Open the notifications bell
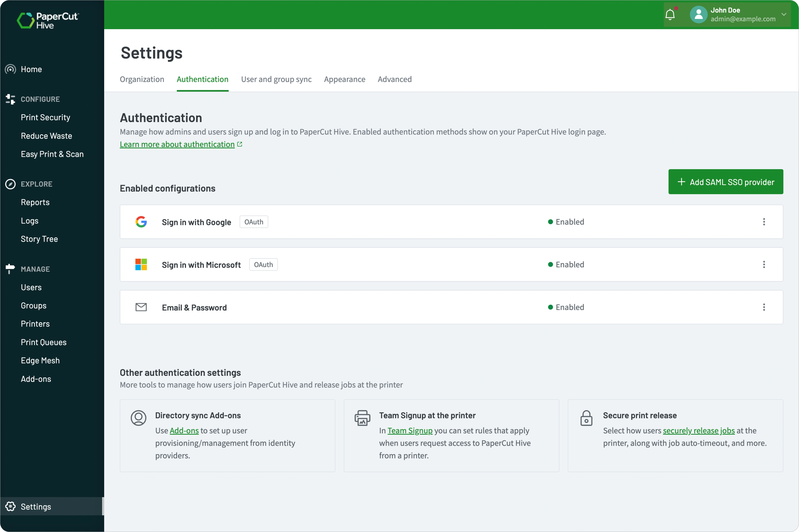The width and height of the screenshot is (799, 532). coord(670,15)
